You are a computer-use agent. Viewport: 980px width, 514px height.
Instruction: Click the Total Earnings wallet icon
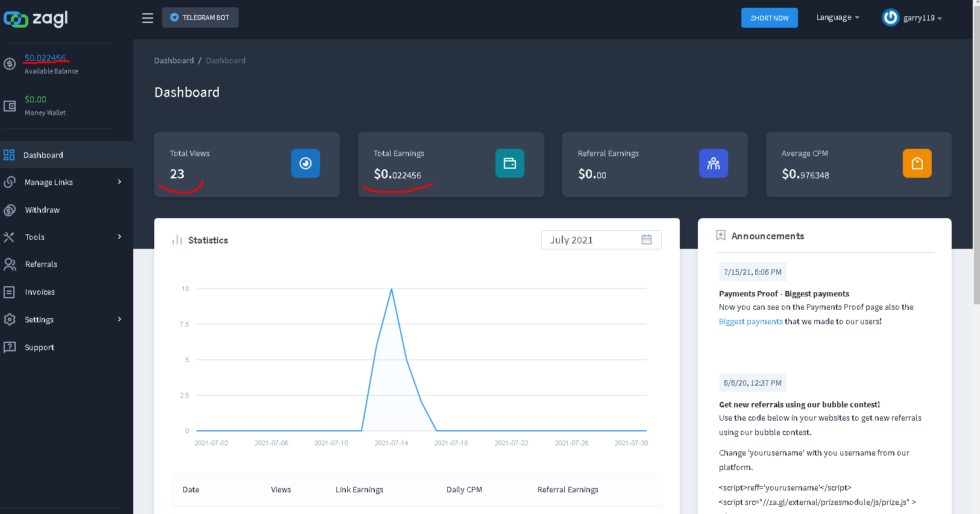510,163
